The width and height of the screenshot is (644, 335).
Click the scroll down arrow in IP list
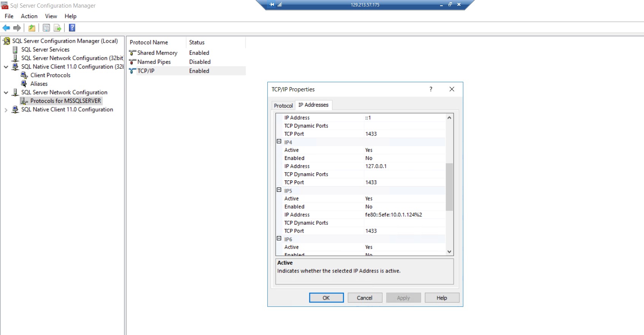[449, 252]
